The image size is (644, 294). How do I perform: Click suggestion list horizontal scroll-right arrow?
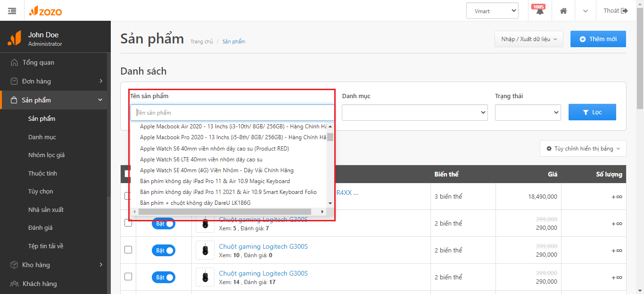[322, 212]
